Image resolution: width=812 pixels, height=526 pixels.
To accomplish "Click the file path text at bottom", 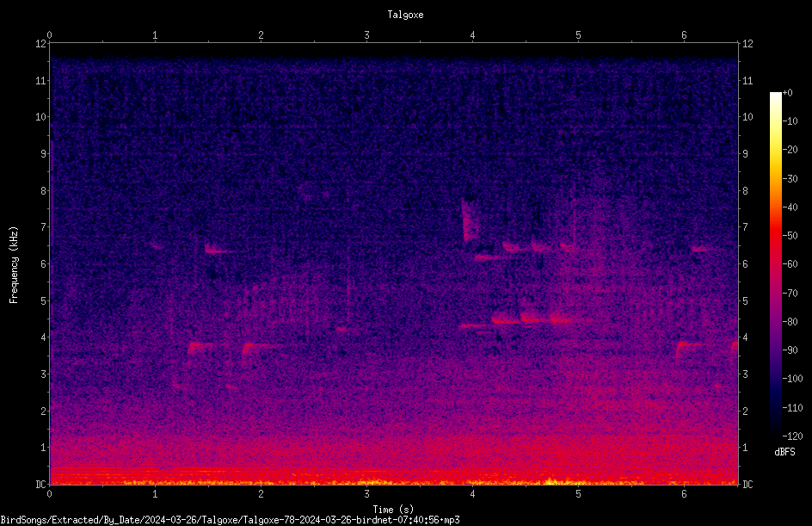I will pos(230,520).
